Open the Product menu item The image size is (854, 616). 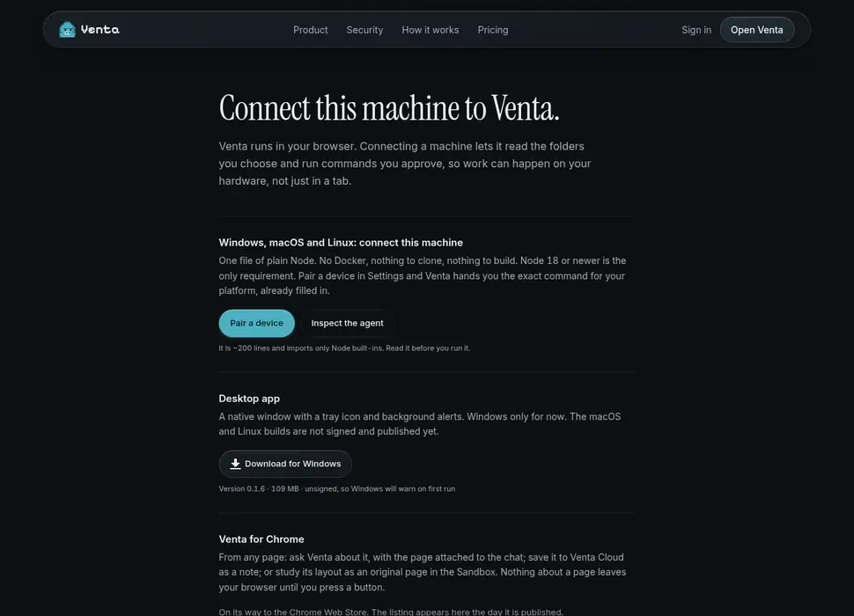click(311, 30)
